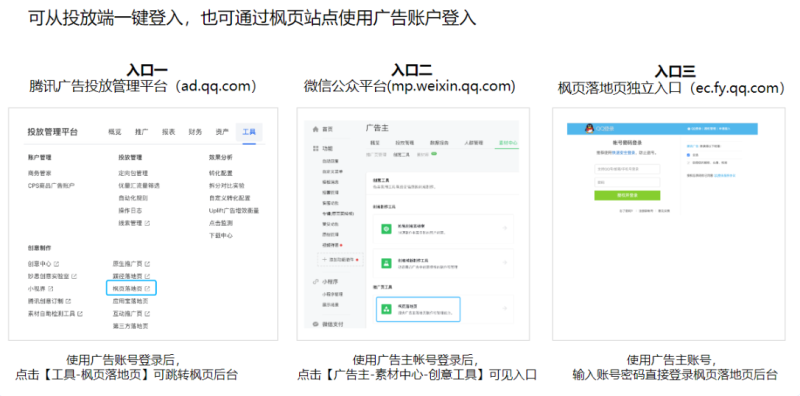Screen dimensions: 800x396
Task: Click QQ account number input field
Action: coord(627,169)
